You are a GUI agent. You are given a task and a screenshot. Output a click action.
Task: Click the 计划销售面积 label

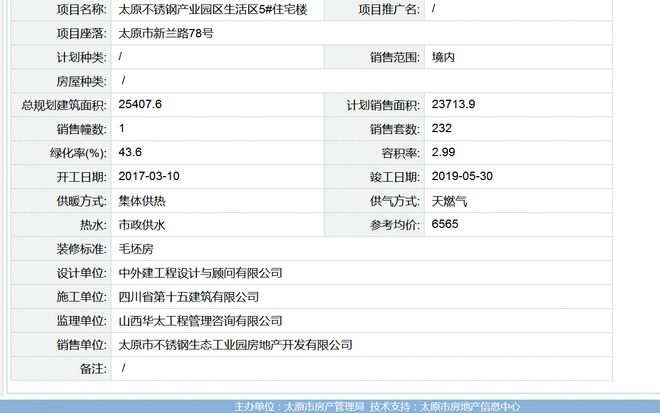pyautogui.click(x=383, y=105)
